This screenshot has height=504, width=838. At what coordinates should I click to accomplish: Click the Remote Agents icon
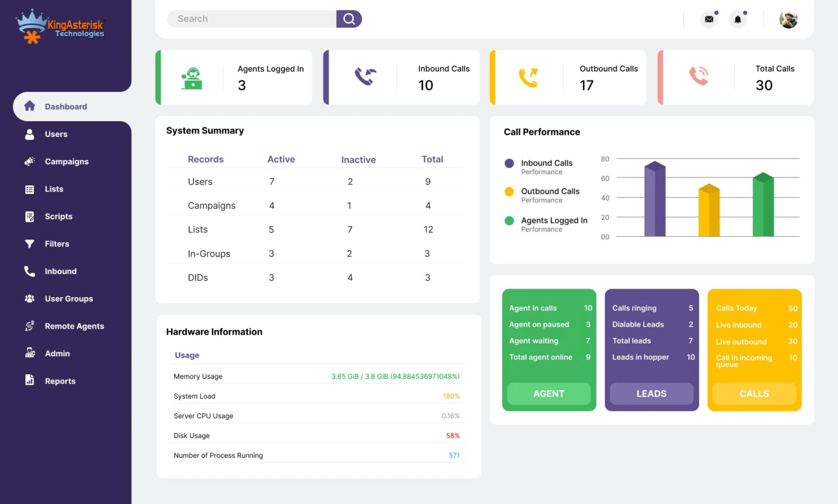[x=29, y=326]
